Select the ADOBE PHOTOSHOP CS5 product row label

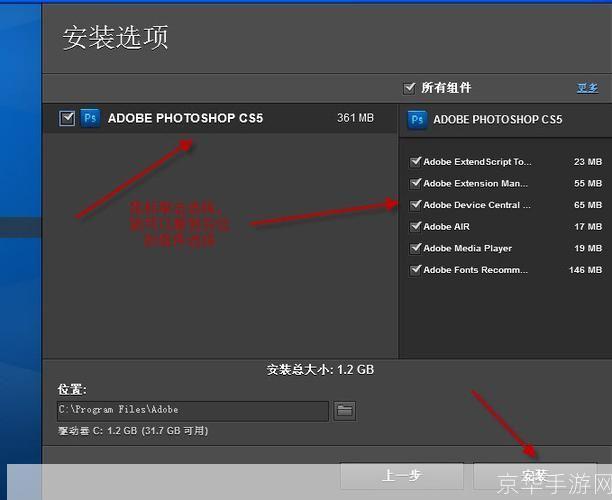[x=185, y=118]
